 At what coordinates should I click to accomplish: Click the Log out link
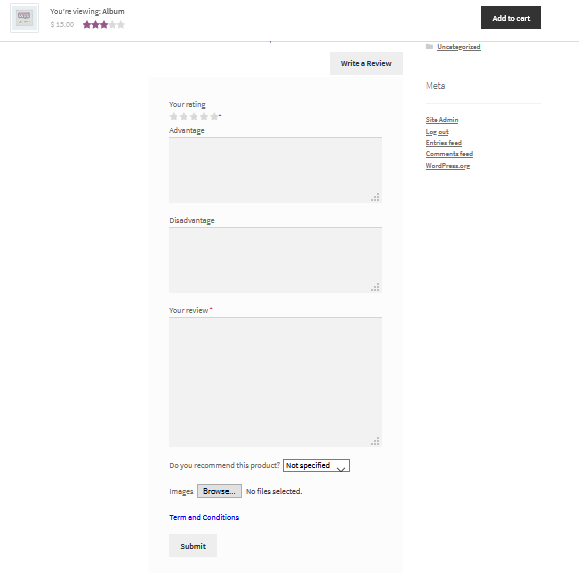pyautogui.click(x=437, y=131)
